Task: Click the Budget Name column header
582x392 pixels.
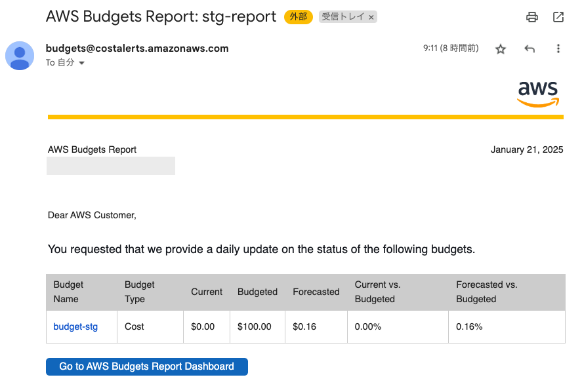Action: [x=81, y=292]
